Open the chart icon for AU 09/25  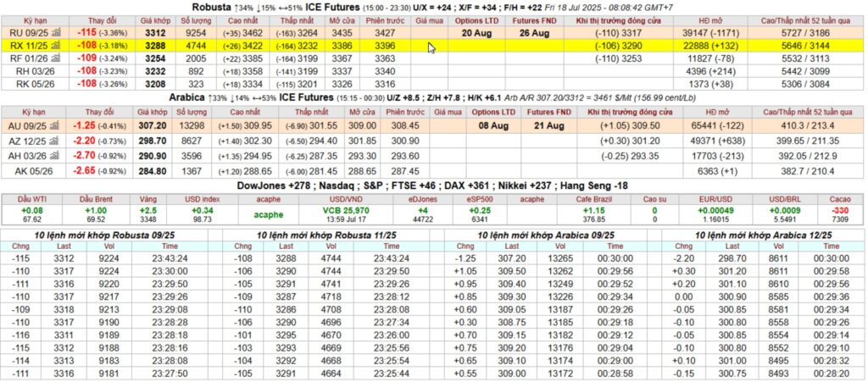tap(56, 125)
